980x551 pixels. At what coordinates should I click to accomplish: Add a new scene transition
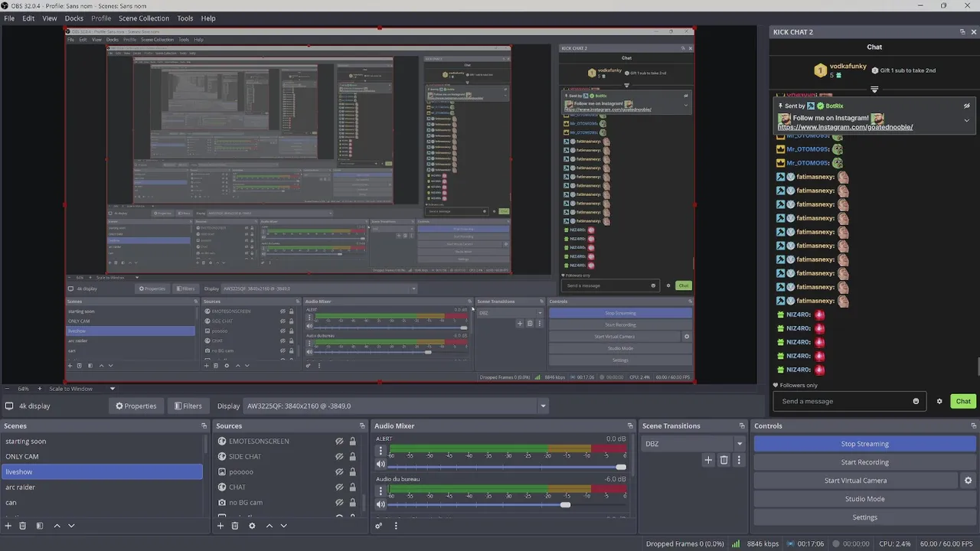click(708, 460)
